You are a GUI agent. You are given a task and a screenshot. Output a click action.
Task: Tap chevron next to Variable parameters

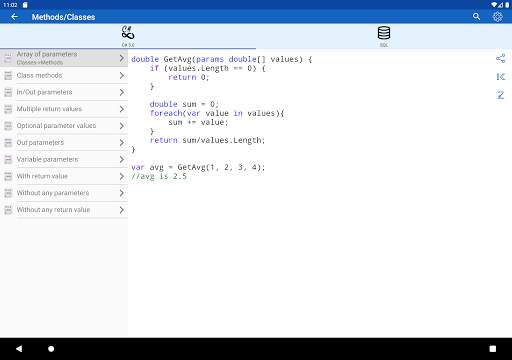point(122,159)
